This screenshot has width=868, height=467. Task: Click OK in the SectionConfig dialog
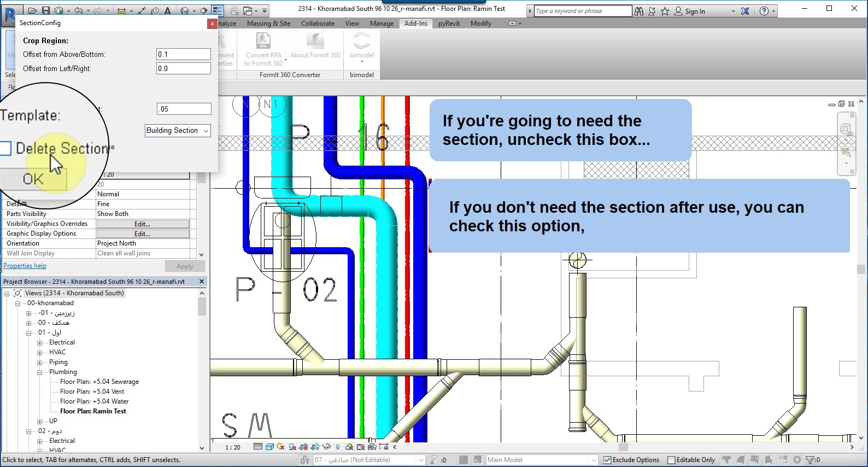pos(33,179)
